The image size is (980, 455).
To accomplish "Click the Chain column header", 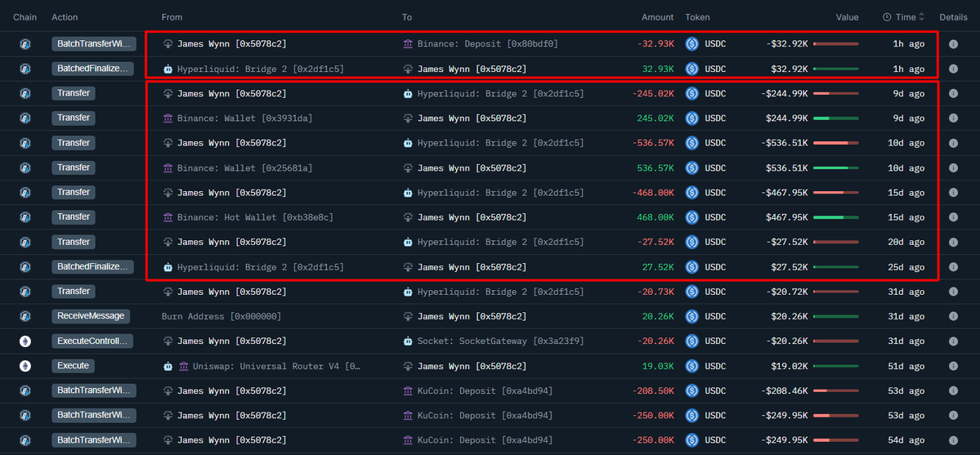I will (25, 17).
